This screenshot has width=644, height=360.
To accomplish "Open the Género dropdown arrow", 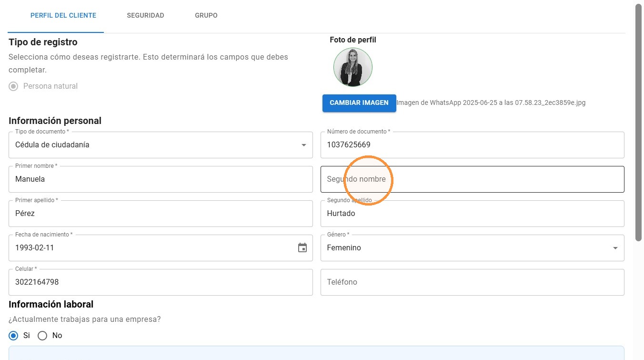I will (x=615, y=248).
